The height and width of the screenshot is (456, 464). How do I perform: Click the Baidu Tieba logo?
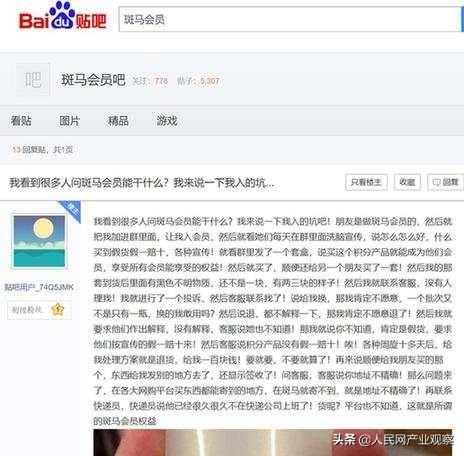[62, 16]
